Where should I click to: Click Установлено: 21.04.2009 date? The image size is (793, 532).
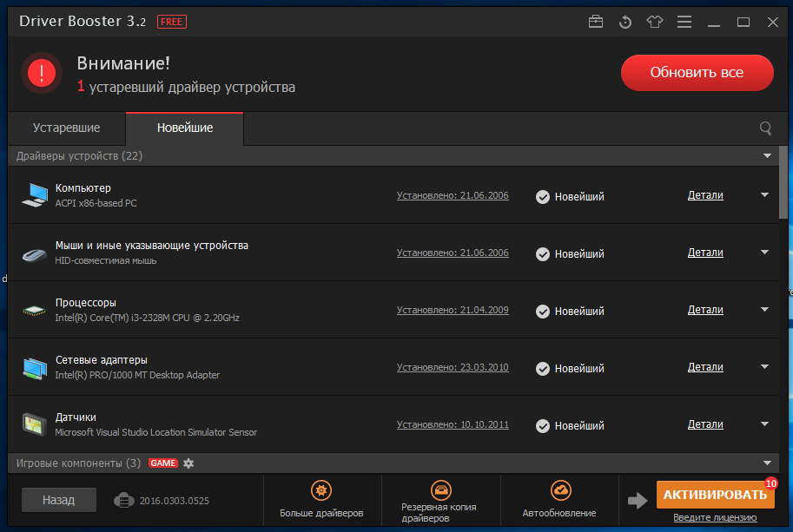pyautogui.click(x=453, y=310)
